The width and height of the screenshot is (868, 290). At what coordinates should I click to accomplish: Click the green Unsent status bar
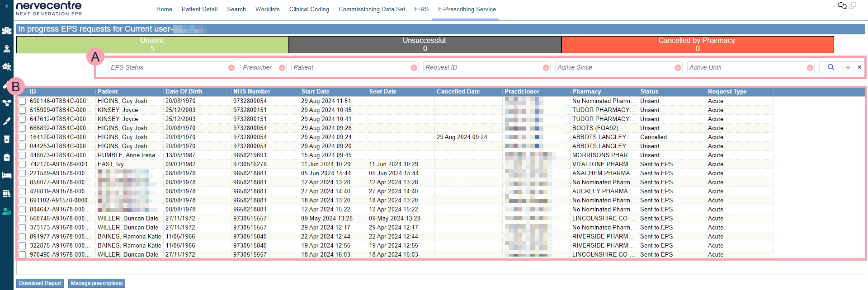coord(152,44)
